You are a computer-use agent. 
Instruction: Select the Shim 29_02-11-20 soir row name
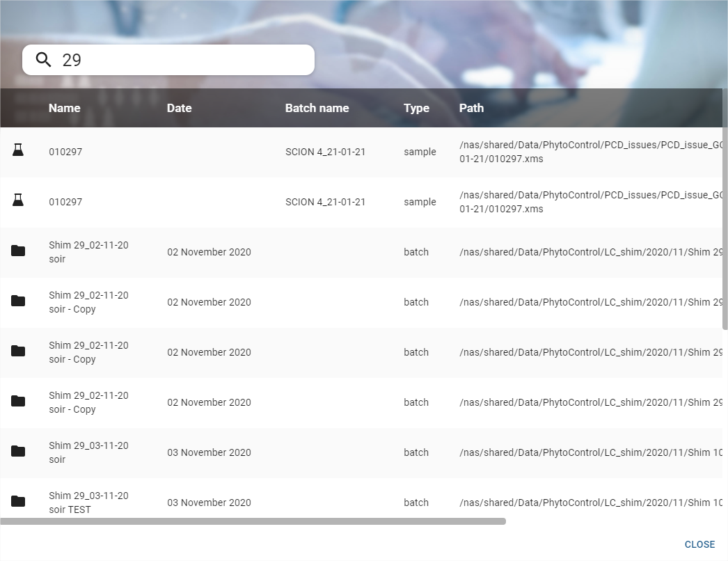coord(88,252)
